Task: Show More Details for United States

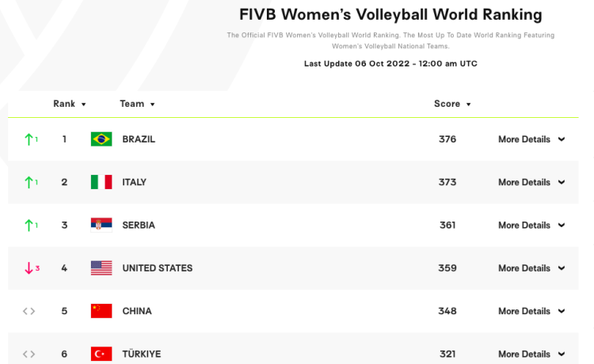Action: (531, 268)
